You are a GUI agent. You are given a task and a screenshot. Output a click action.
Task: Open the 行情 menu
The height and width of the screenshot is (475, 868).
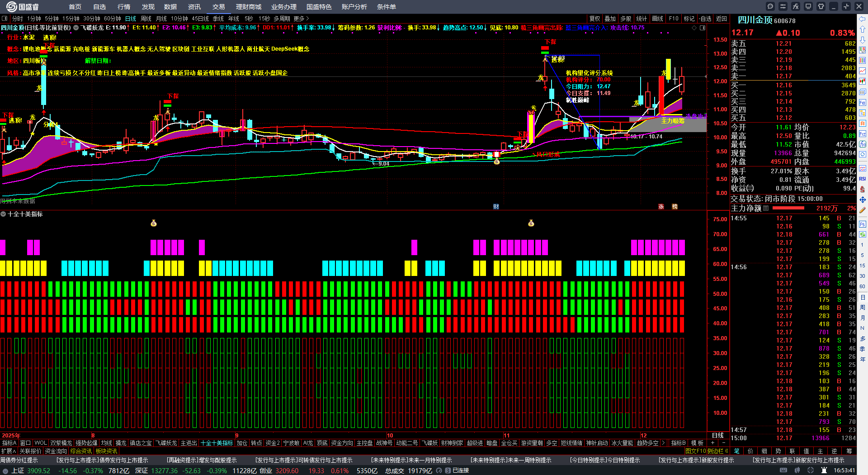point(124,7)
